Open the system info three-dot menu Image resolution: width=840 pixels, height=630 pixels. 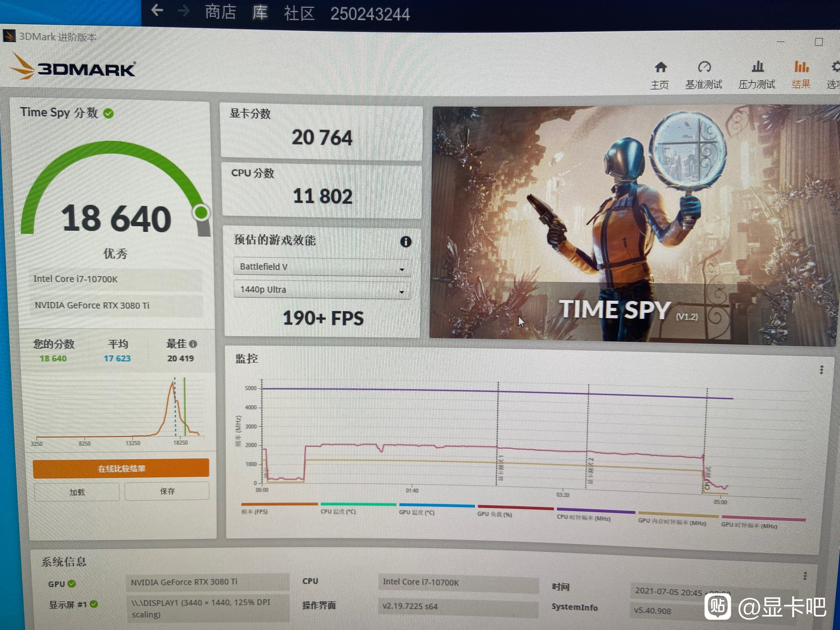point(805,576)
